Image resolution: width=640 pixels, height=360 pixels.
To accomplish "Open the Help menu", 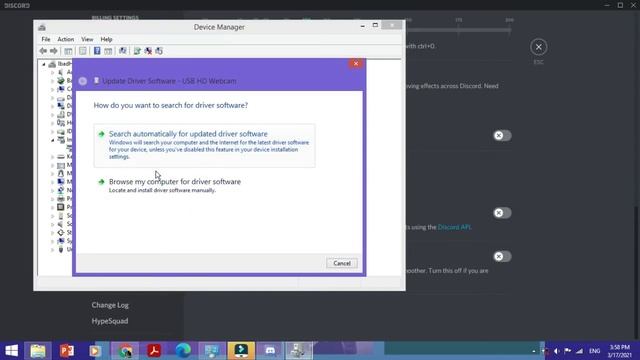I will click(x=106, y=40).
